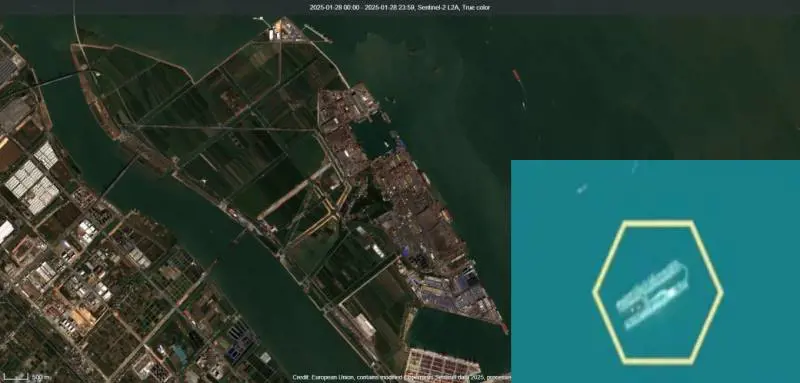The width and height of the screenshot is (800, 383).
Task: Click the red container yard at bottom
Action: pos(442,364)
